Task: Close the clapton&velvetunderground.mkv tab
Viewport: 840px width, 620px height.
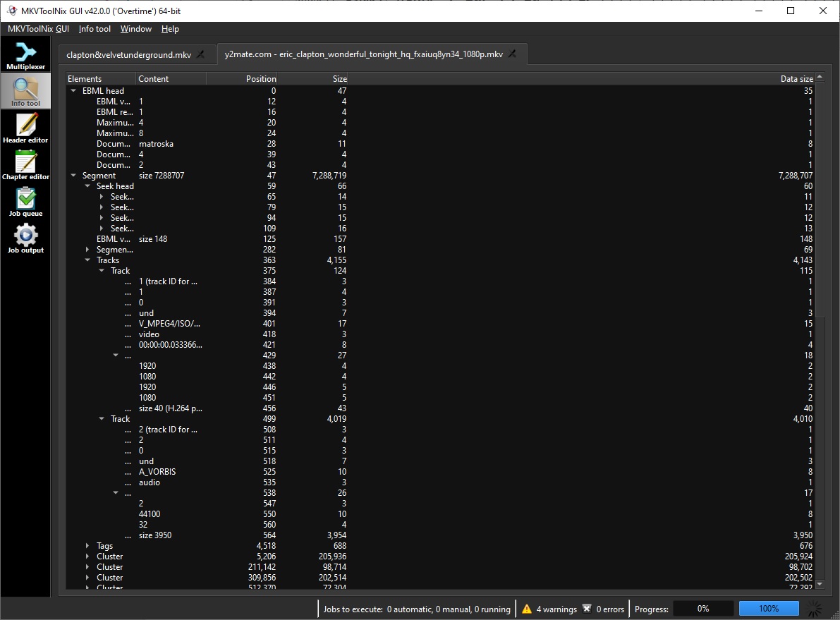Action: point(200,54)
